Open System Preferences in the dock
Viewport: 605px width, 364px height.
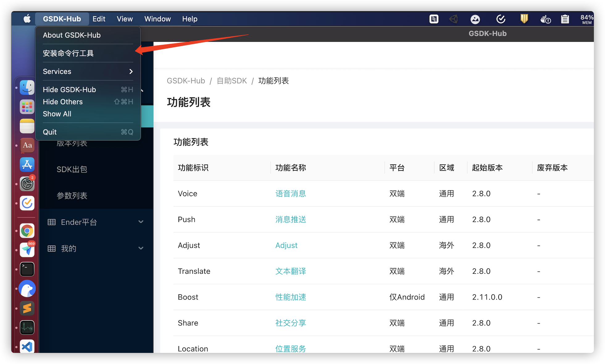[x=27, y=184]
